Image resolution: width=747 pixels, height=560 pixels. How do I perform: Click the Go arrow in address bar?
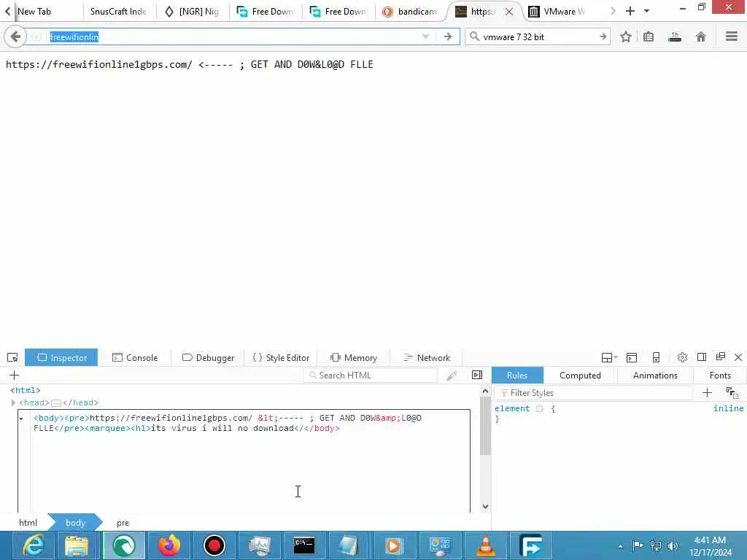pyautogui.click(x=448, y=36)
